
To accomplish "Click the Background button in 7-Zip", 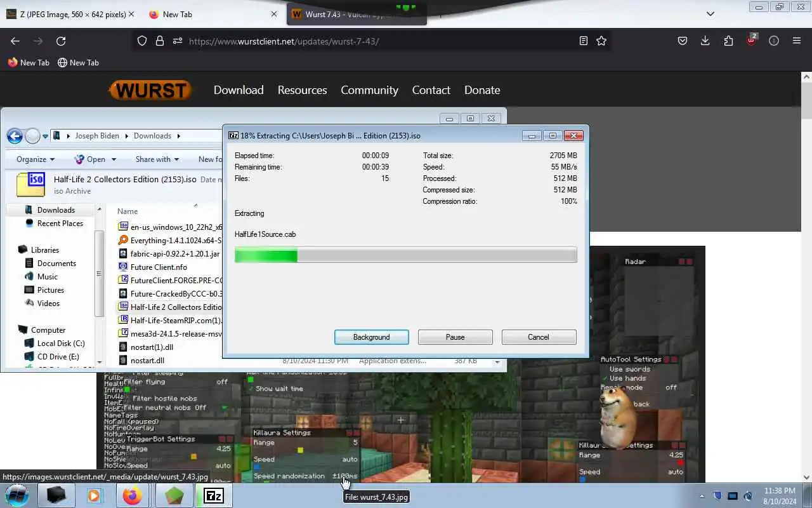I will [x=372, y=337].
